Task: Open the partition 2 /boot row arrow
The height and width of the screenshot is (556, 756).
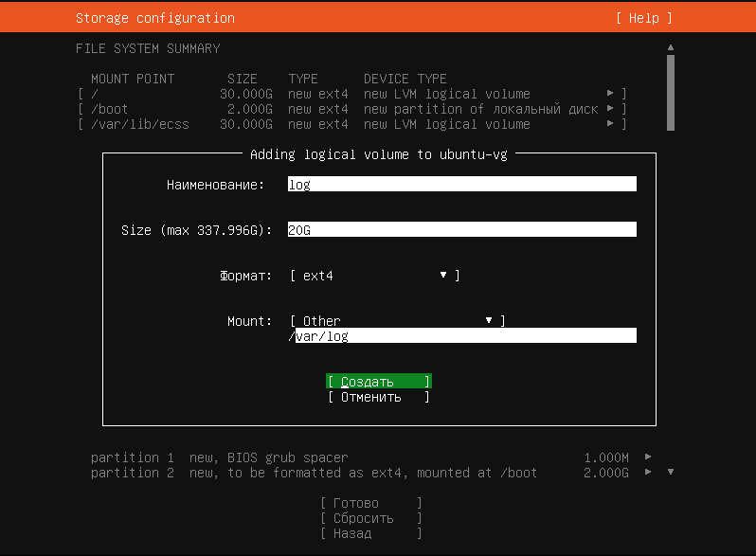Action: pos(648,473)
